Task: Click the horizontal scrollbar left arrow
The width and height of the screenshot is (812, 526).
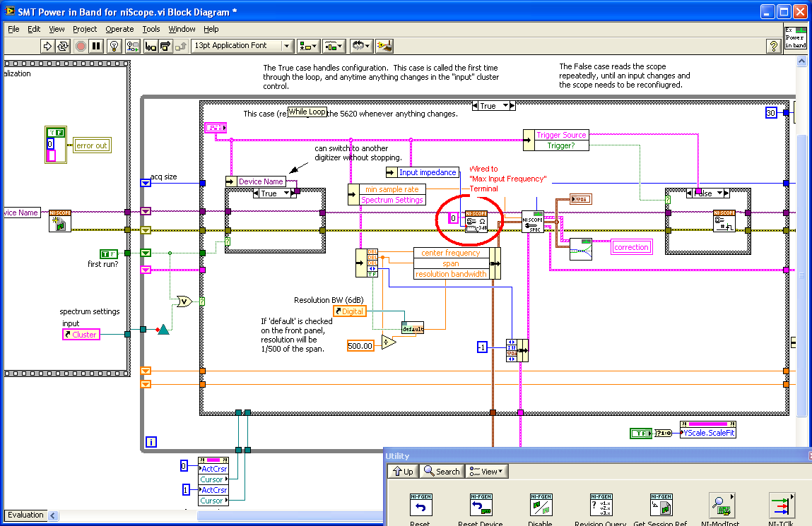Action: [x=53, y=515]
